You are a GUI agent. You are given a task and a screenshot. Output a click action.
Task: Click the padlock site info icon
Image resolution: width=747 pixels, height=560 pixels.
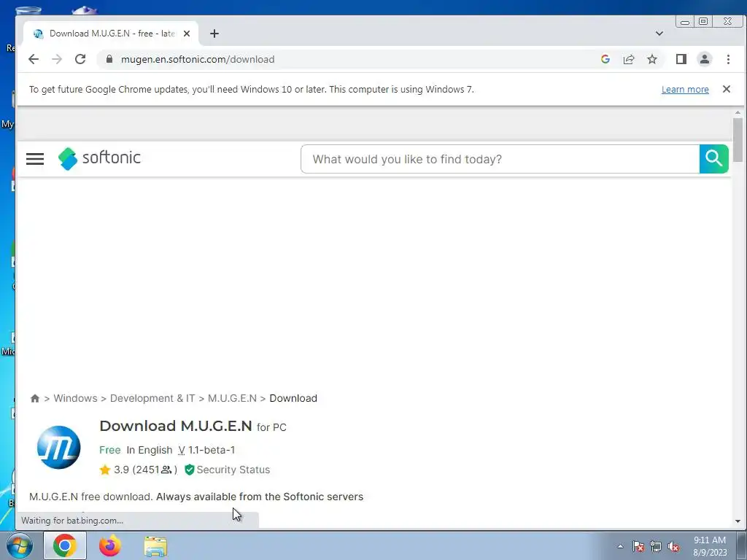click(109, 59)
